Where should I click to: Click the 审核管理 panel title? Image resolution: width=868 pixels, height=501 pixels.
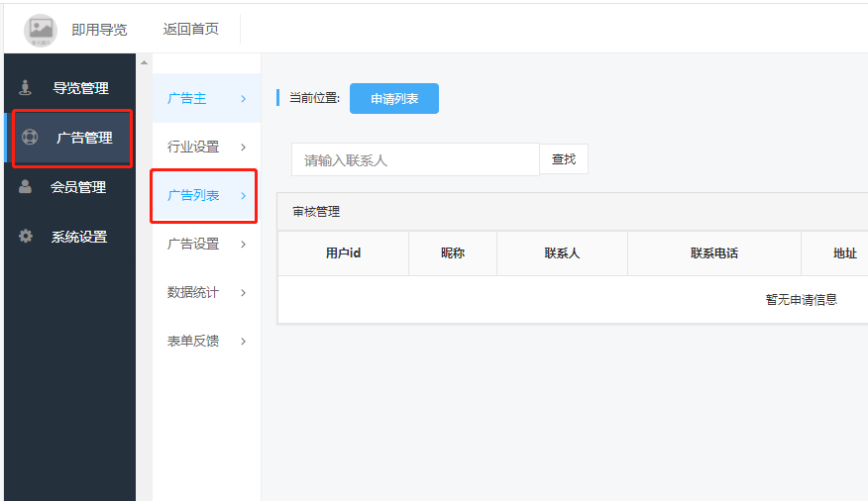click(x=316, y=212)
